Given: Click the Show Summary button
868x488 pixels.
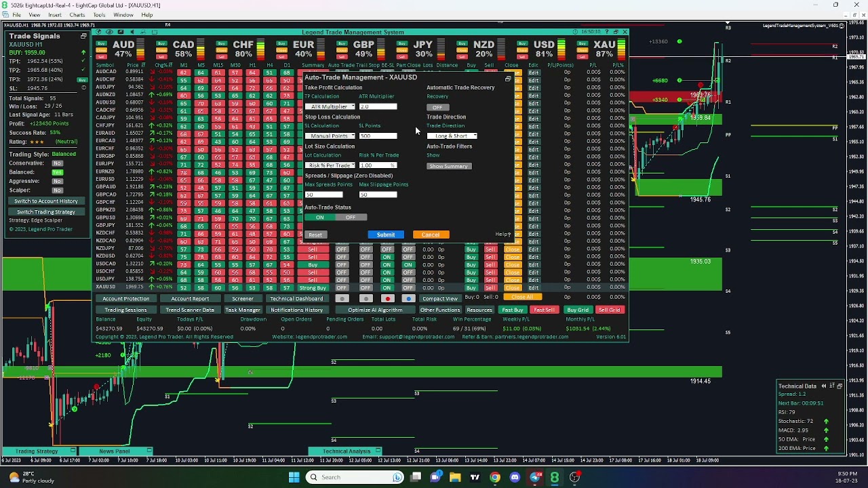Looking at the screenshot, I should (x=448, y=166).
